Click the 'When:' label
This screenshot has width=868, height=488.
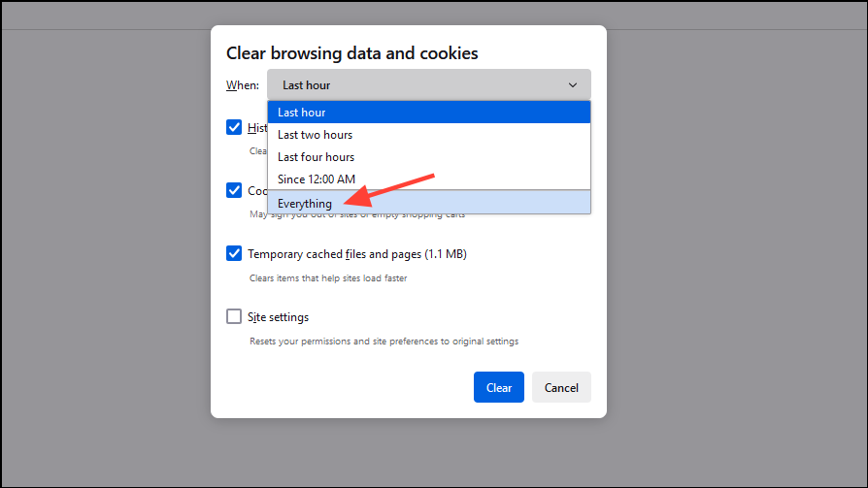243,85
